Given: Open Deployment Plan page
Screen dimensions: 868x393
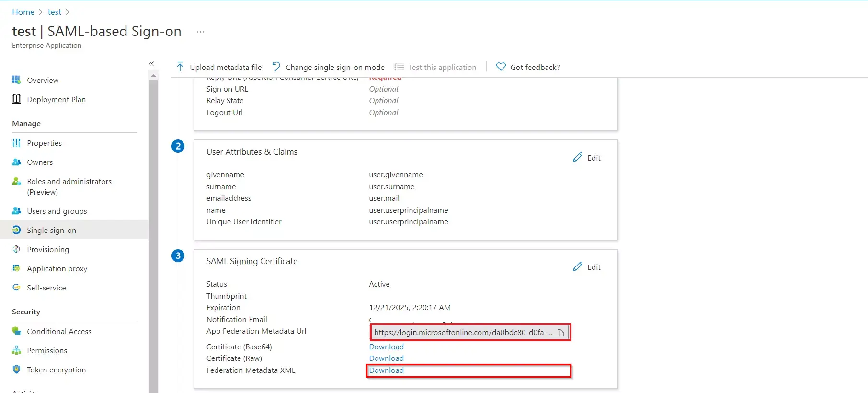Looking at the screenshot, I should (56, 99).
